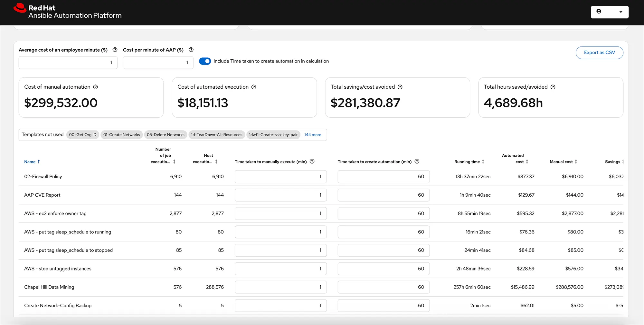Show 144 more unused templates
Viewport: 644px width, 325px height.
[x=312, y=134]
